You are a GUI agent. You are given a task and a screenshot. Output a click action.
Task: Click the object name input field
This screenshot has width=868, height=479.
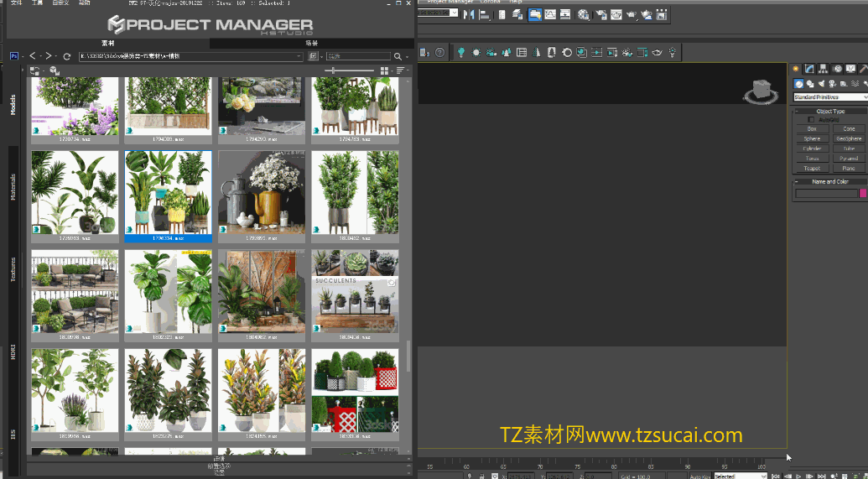click(x=826, y=193)
